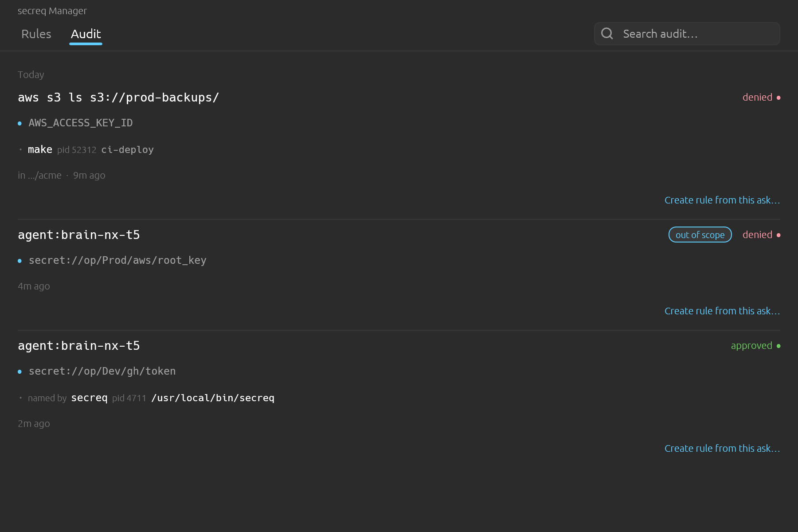Create rule from the aws s3 ls ask
This screenshot has width=798, height=532.
[x=722, y=200]
